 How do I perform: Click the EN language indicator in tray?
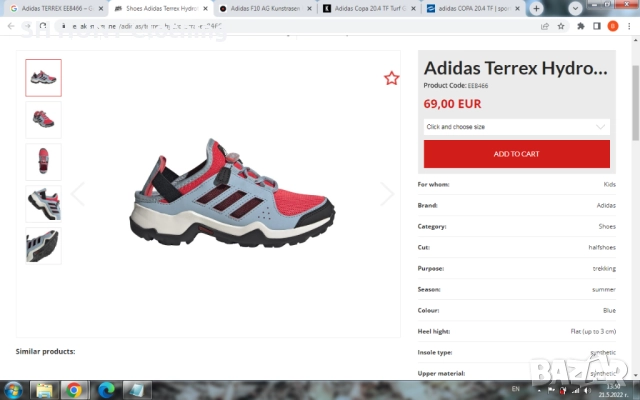click(516, 389)
